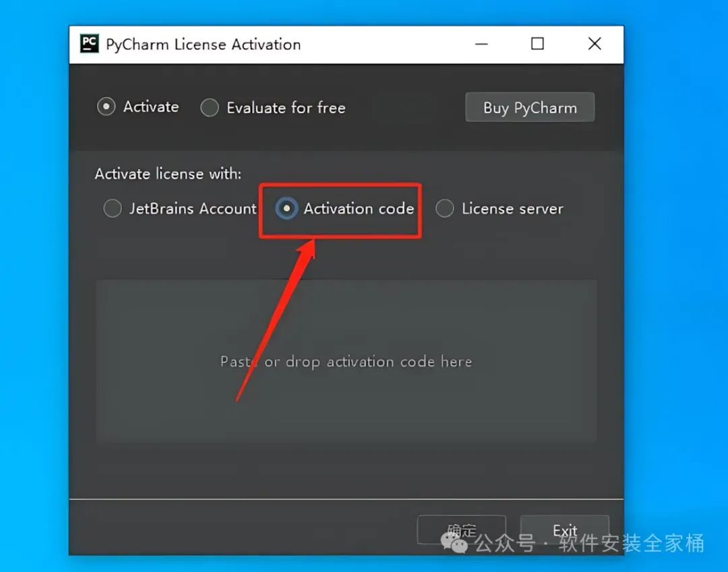Click the paste activation code text area
Screen dimensions: 728x572
(x=346, y=361)
